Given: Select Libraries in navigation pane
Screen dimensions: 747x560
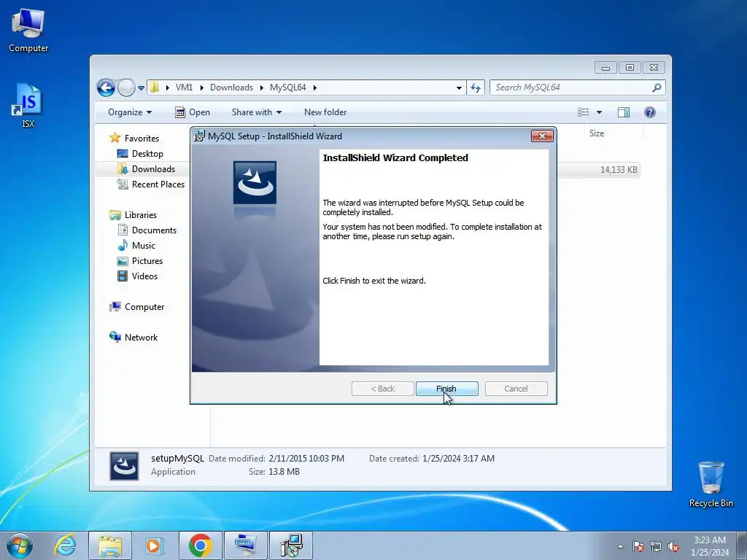Looking at the screenshot, I should (x=141, y=215).
